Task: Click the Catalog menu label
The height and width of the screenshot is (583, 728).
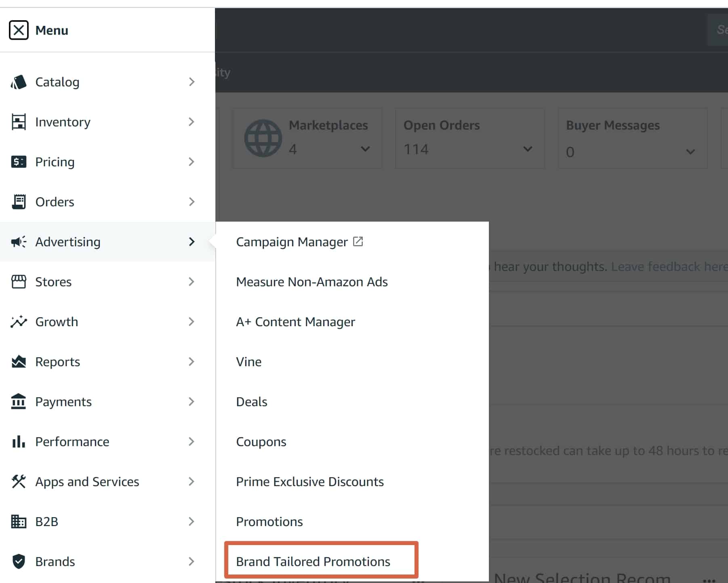Action: (x=57, y=82)
